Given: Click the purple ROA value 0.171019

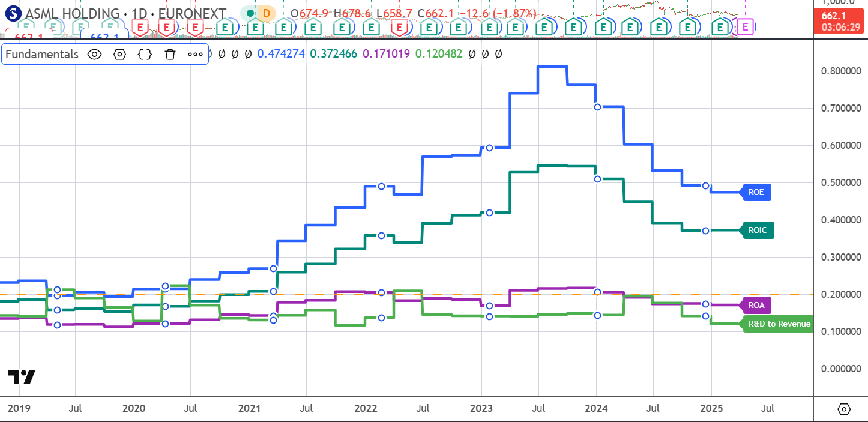Looking at the screenshot, I should 386,54.
